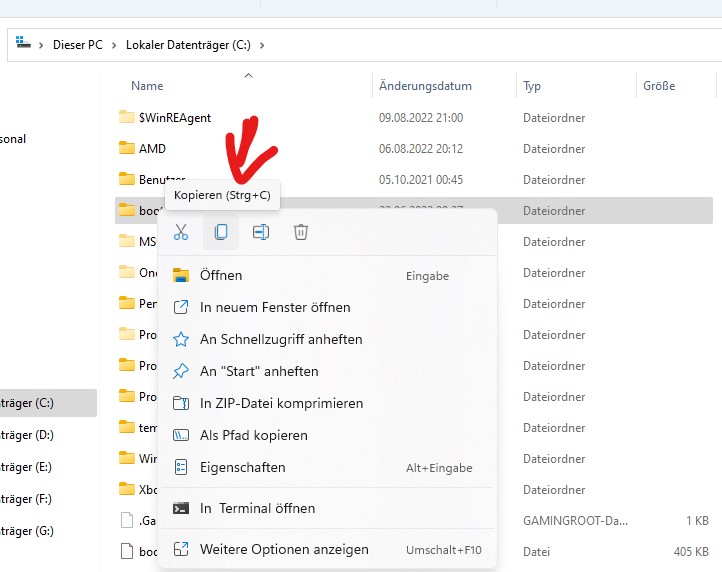Image resolution: width=722 pixels, height=572 pixels.
Task: Sort by the Typ column header
Action: point(532,86)
